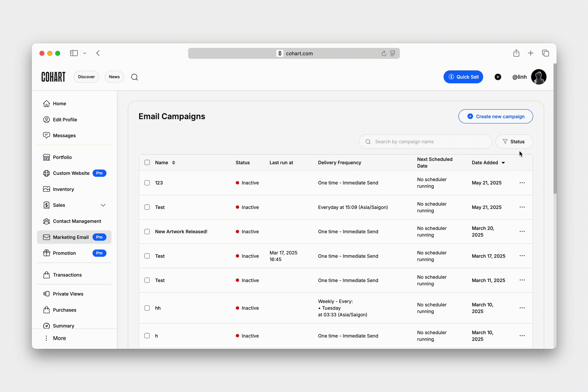Image resolution: width=588 pixels, height=392 pixels.
Task: Select all campaigns with header checkbox
Action: (147, 162)
